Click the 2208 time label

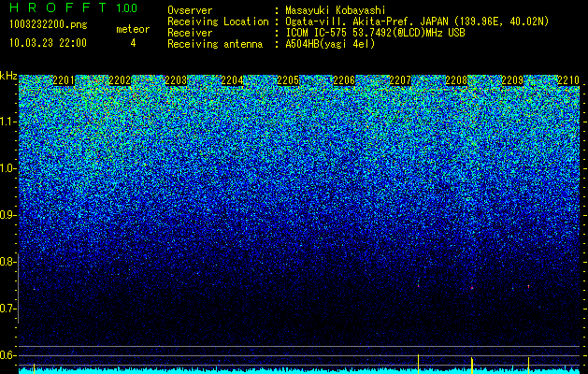click(x=456, y=80)
